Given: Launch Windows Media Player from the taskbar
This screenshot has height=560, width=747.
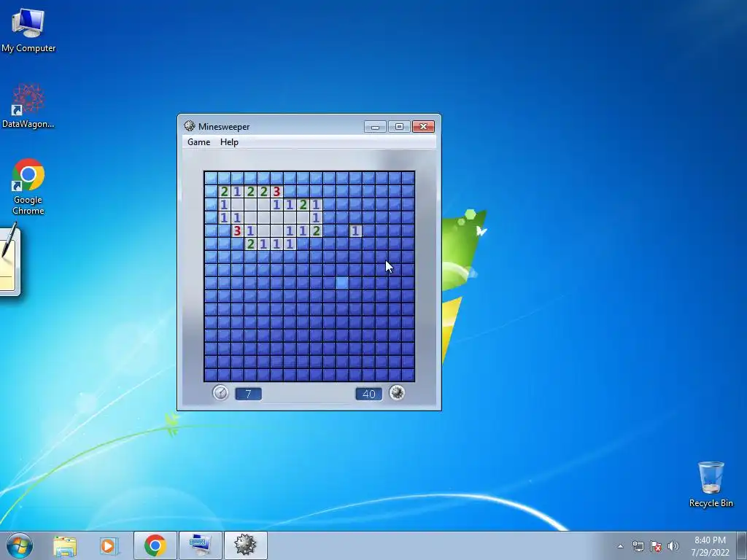Looking at the screenshot, I should point(109,545).
